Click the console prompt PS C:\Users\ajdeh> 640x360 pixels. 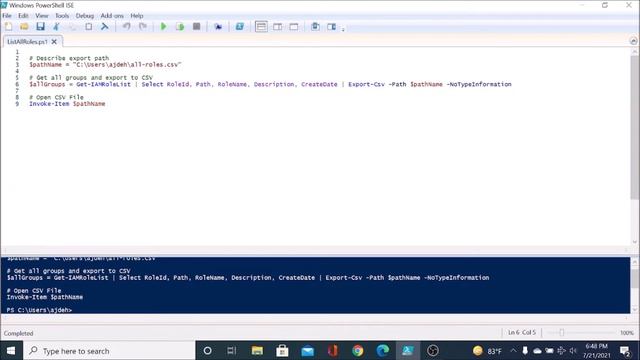[x=39, y=310]
